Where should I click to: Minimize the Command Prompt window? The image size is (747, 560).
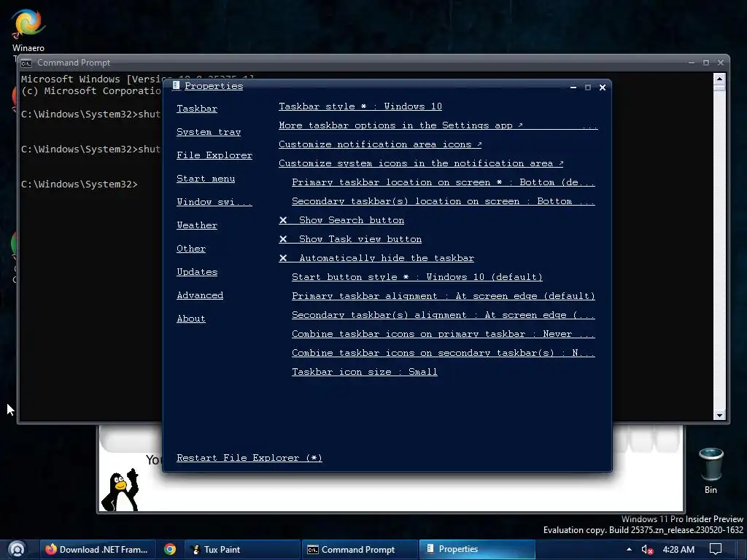(x=692, y=63)
